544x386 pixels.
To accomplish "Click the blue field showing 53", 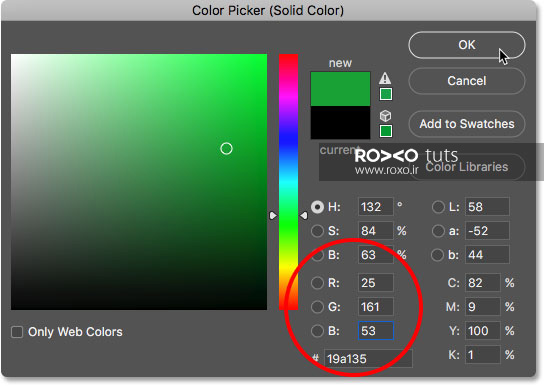I will tap(376, 331).
